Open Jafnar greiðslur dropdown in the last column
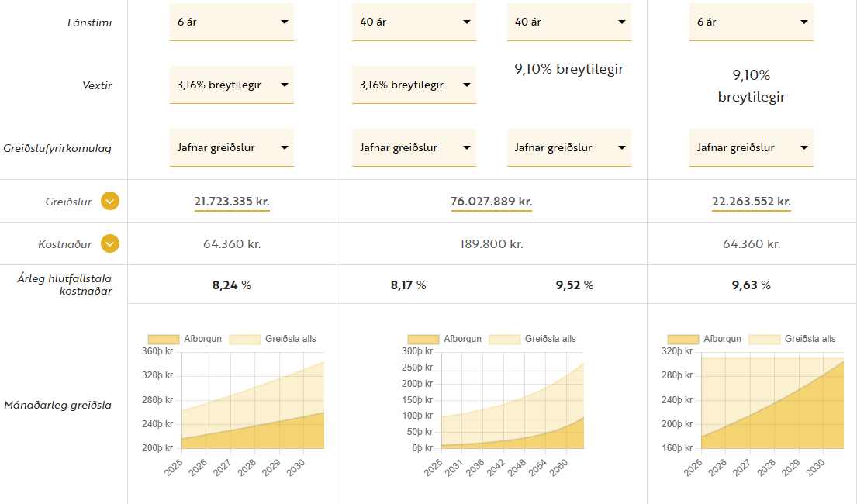Viewport: 857px width, 504px height. (x=751, y=147)
